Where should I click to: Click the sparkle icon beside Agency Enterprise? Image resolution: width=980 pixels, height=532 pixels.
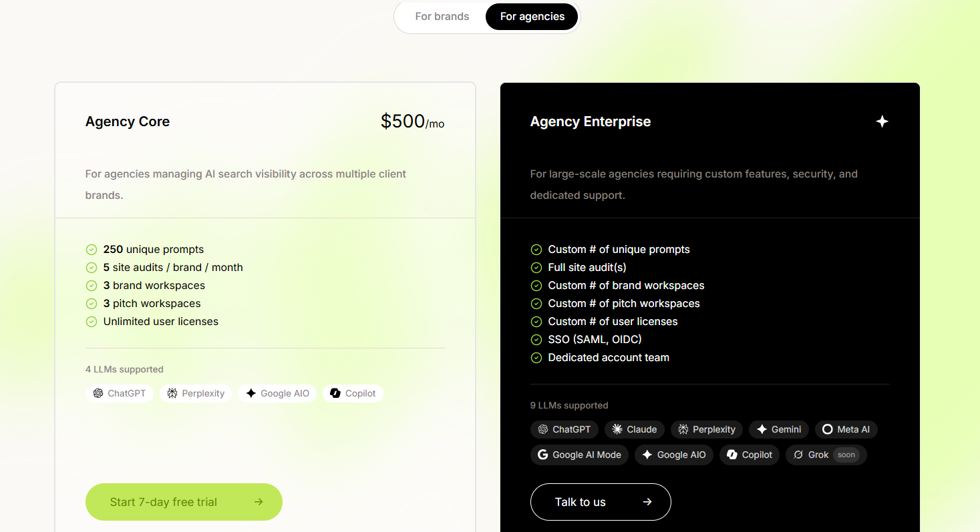point(882,121)
